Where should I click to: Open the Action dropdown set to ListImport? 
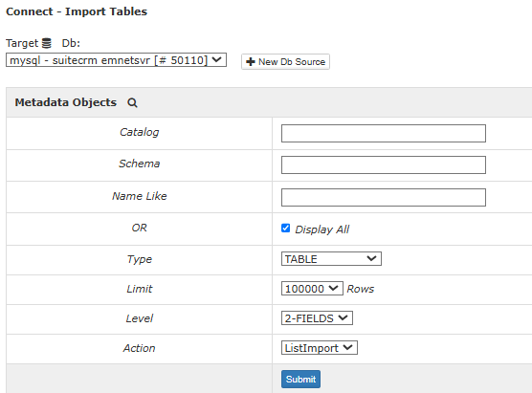pos(320,348)
